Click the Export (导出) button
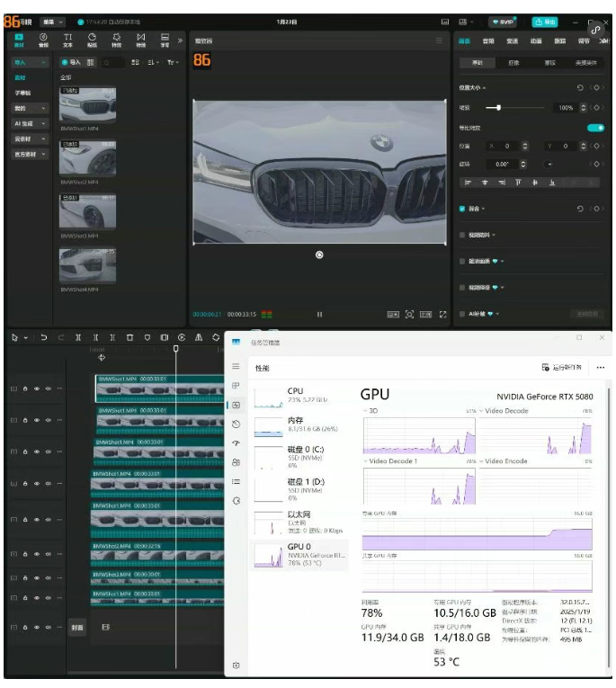Image resolution: width=616 pixels, height=688 pixels. pos(545,22)
